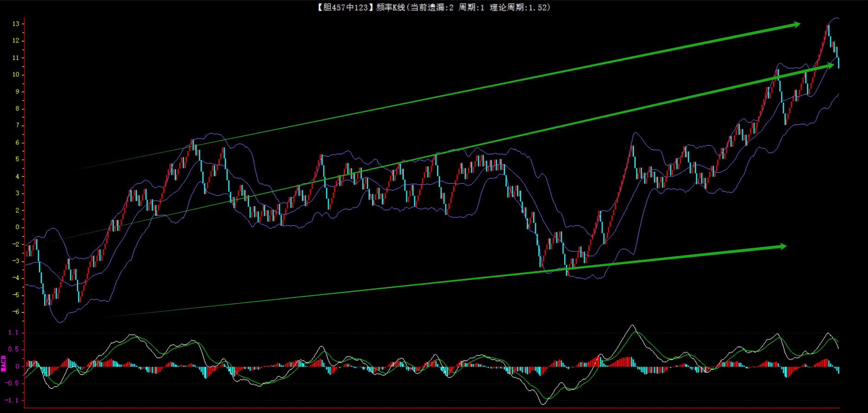This screenshot has height=413, width=868.
Task: Click the middle green trendline arrowhead
Action: (x=830, y=65)
